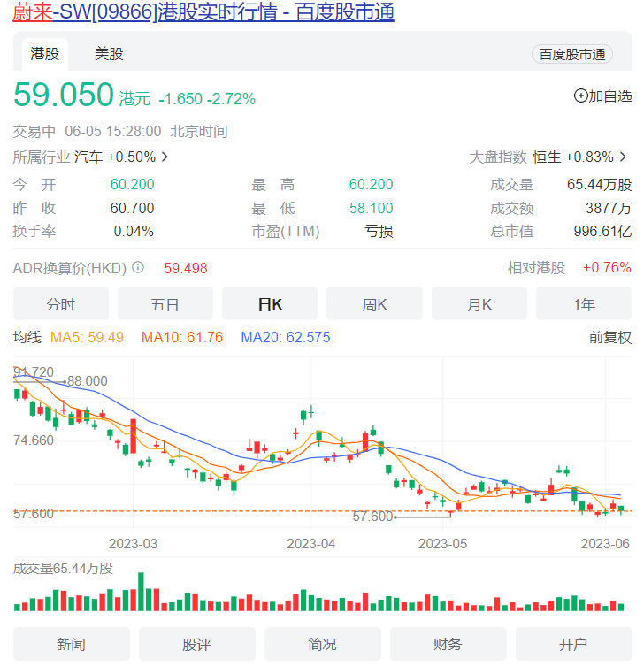Select the 分时 chart tab
The height and width of the screenshot is (666, 644).
point(61,303)
